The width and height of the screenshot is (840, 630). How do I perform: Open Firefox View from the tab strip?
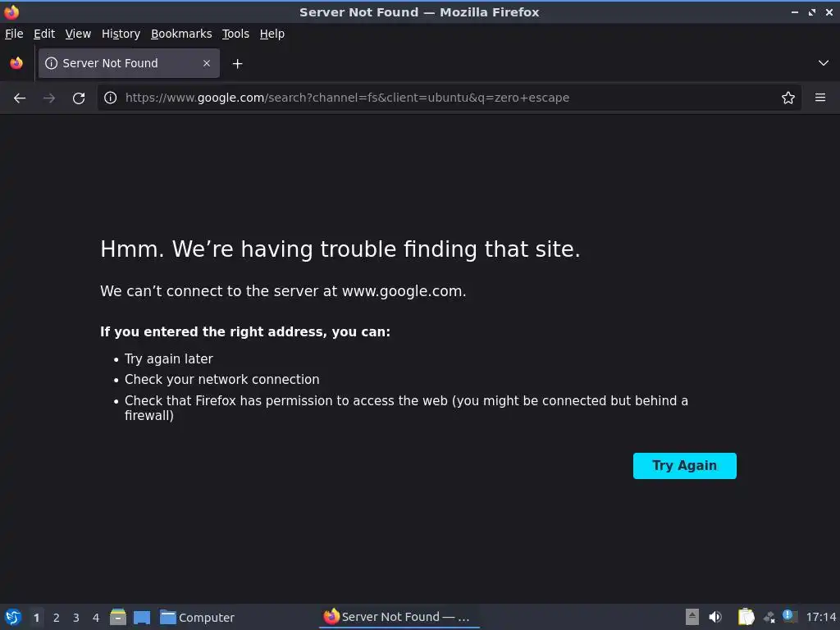point(16,63)
